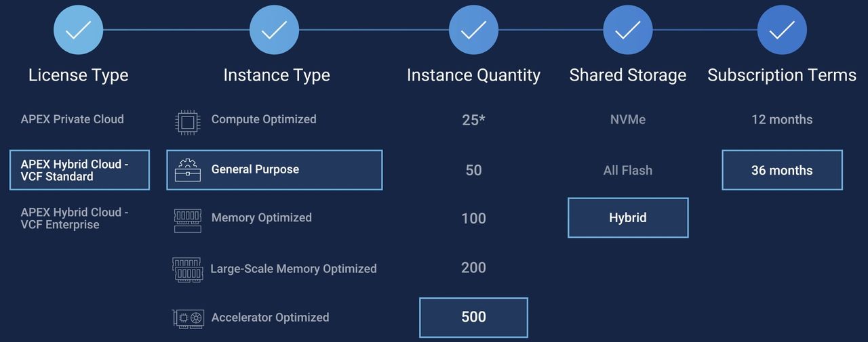Click the Hybrid storage button

tap(628, 218)
